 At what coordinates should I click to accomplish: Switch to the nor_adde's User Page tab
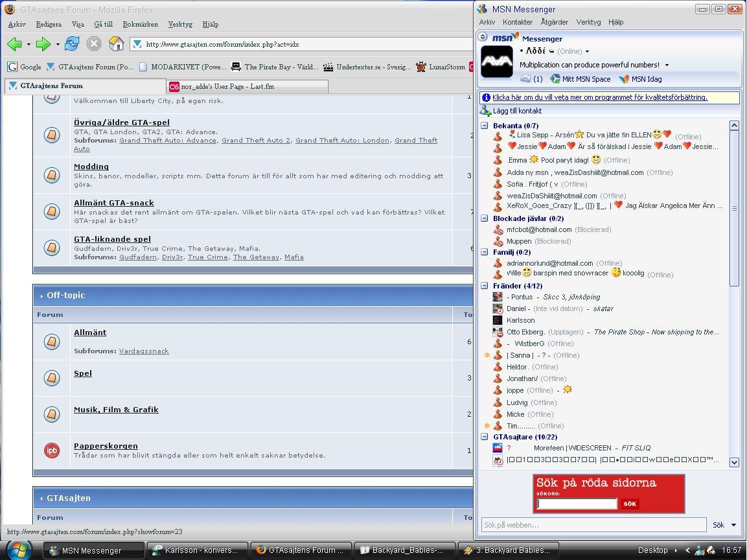[x=247, y=86]
